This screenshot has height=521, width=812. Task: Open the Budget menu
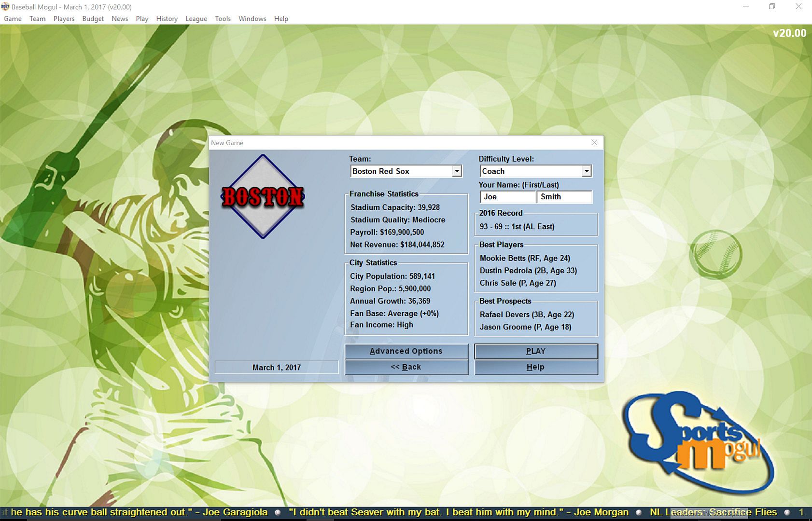[93, 19]
